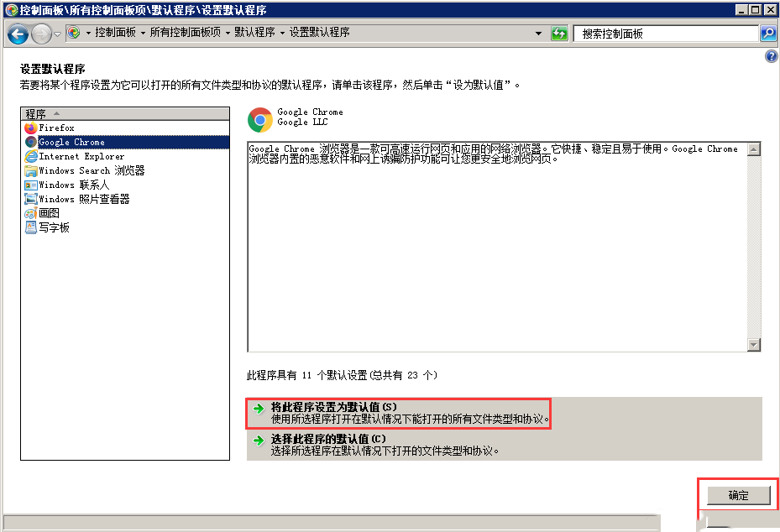780x532 pixels.
Task: Click the title bar maximize button
Action: click(x=755, y=9)
